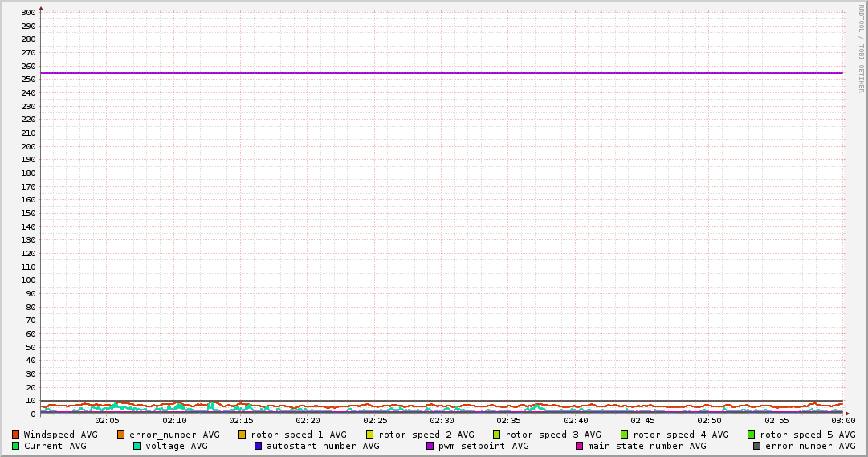
Task: Select the 'Current AVG' legend label
Action: point(55,446)
